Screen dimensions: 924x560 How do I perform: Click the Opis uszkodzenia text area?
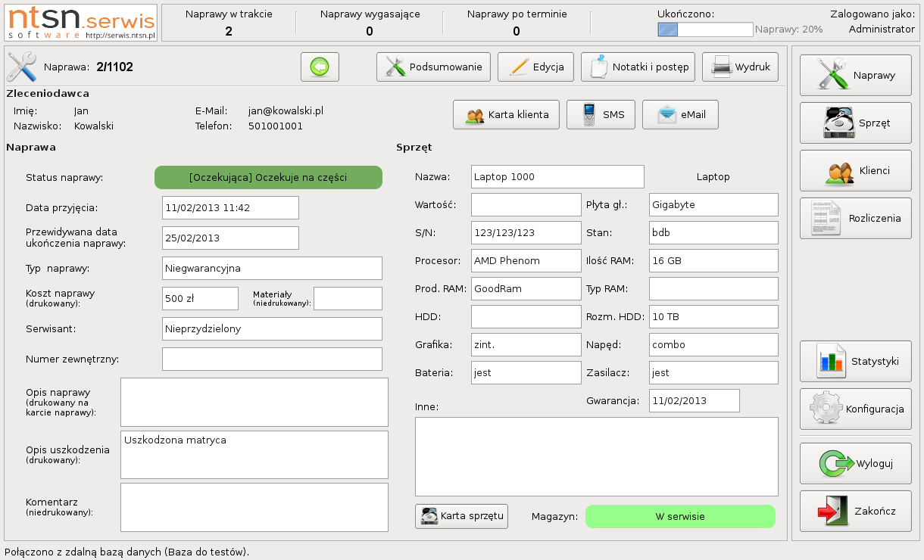click(x=254, y=455)
